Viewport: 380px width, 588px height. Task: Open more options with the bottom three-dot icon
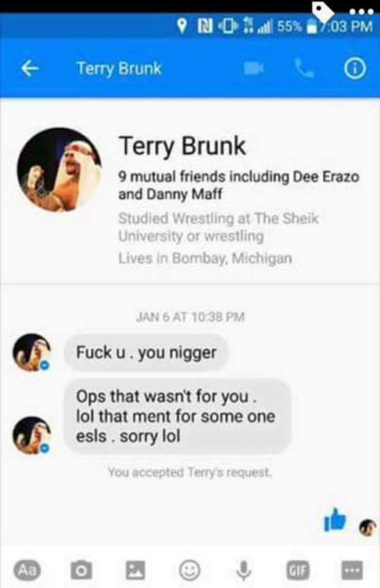pos(352,570)
